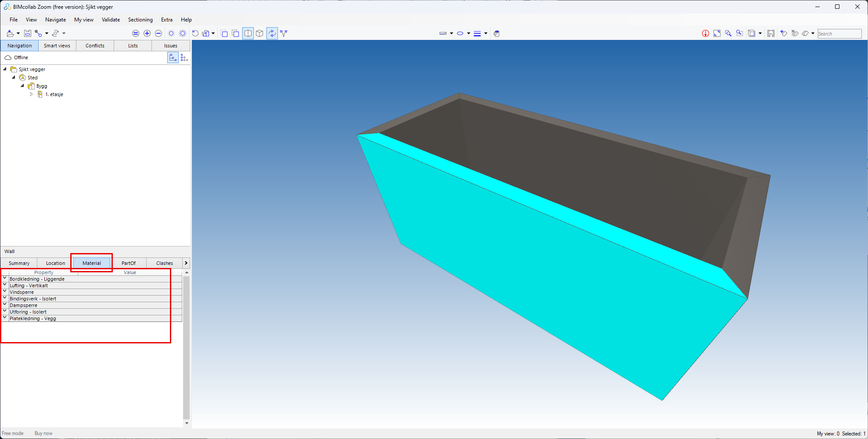Click the undo arrow icon
The width and height of the screenshot is (868, 439).
[x=195, y=33]
